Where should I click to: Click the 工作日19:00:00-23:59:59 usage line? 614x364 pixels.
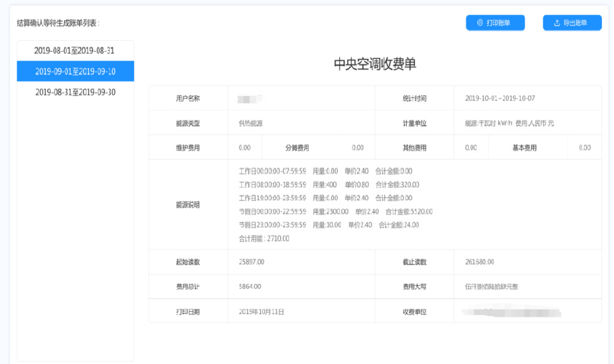click(x=326, y=198)
